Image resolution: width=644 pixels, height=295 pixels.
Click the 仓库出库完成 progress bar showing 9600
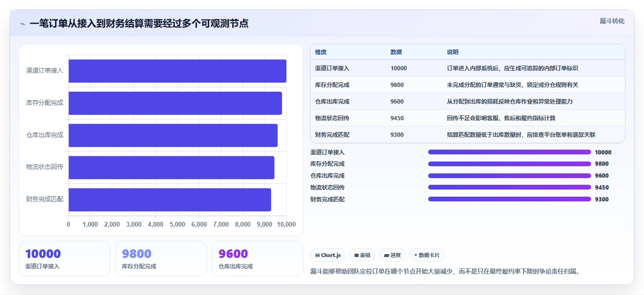click(509, 175)
